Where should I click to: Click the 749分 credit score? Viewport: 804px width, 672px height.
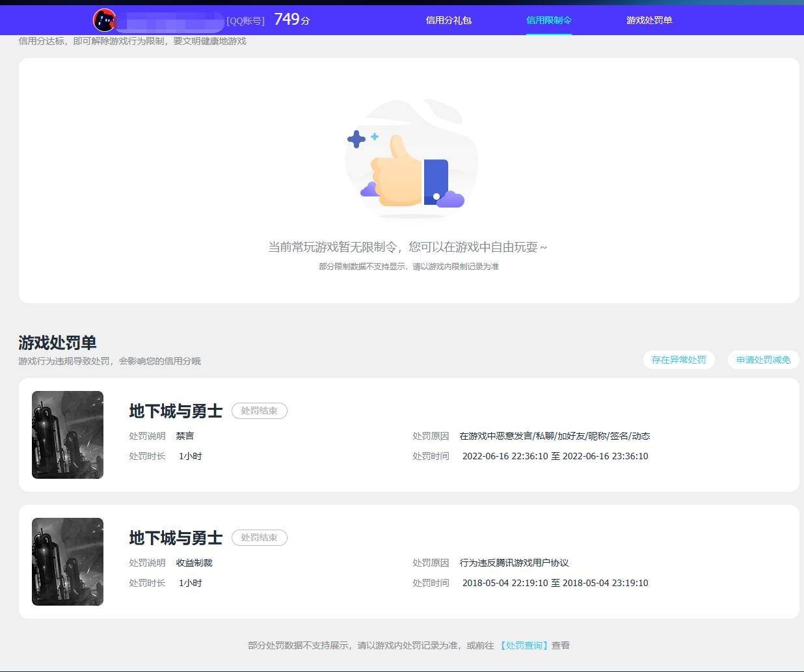pos(292,20)
